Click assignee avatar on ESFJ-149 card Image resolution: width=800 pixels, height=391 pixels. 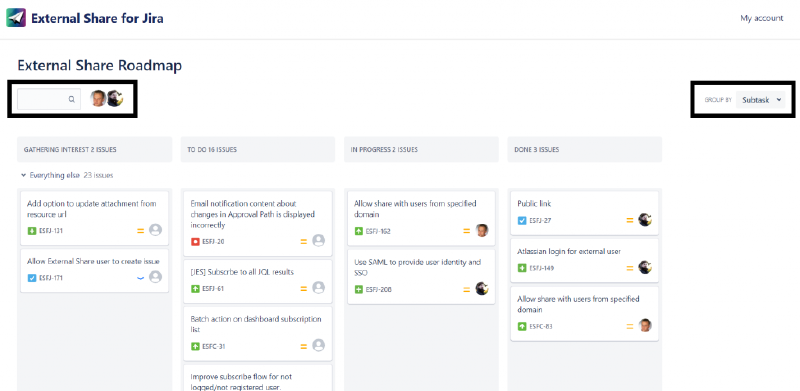click(645, 267)
